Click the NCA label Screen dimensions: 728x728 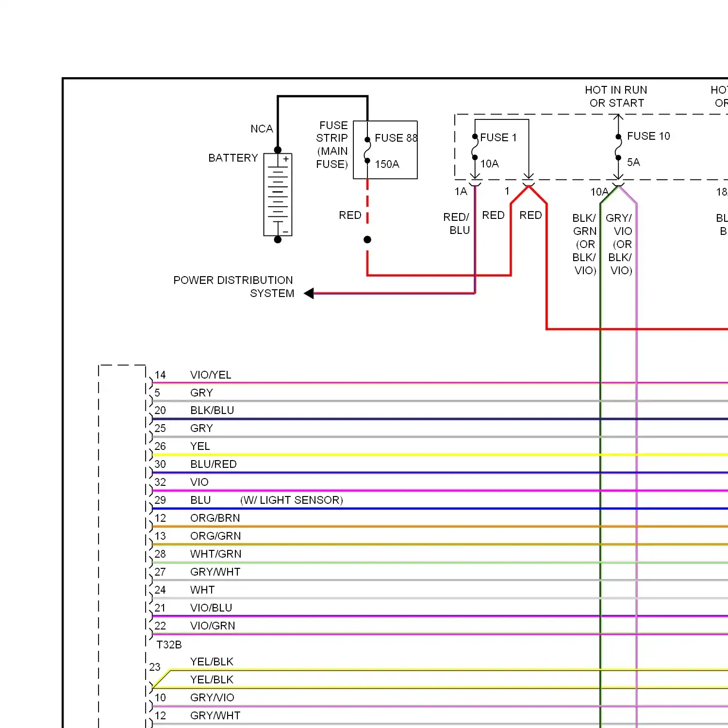coord(262,129)
